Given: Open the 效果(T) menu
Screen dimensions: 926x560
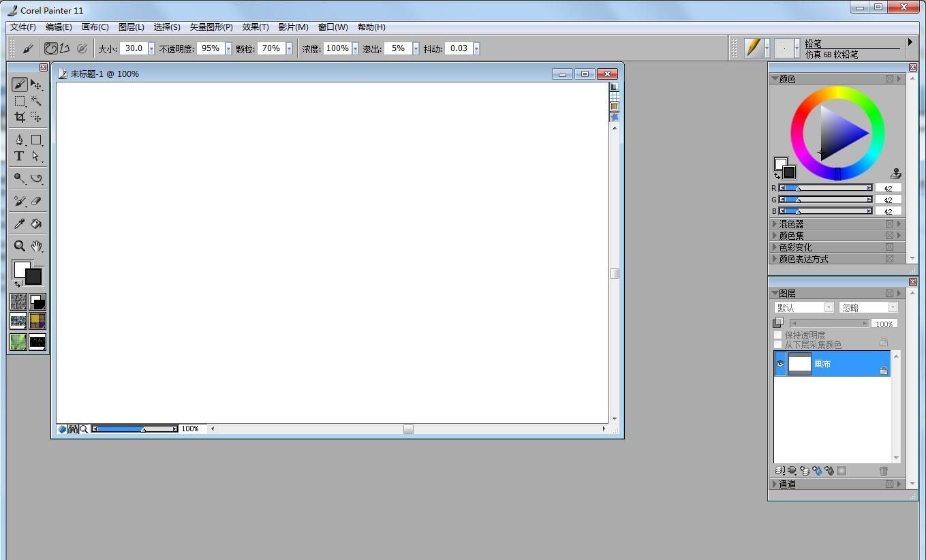Looking at the screenshot, I should [x=256, y=27].
